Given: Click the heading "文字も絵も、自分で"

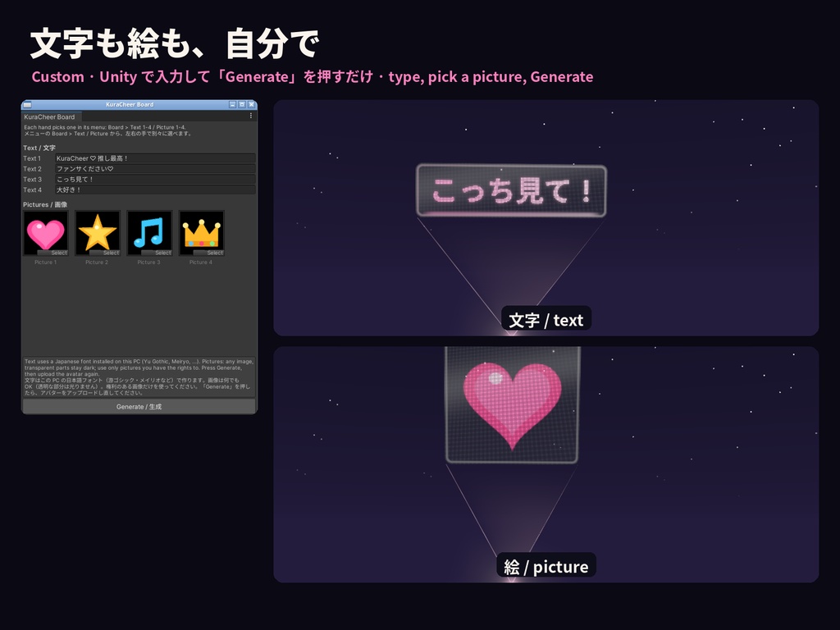Looking at the screenshot, I should (175, 44).
